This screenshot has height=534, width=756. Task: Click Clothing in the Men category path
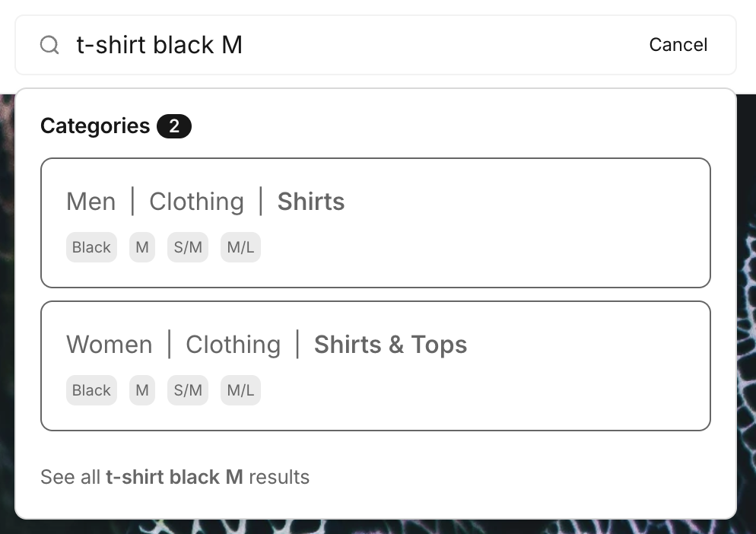(196, 202)
